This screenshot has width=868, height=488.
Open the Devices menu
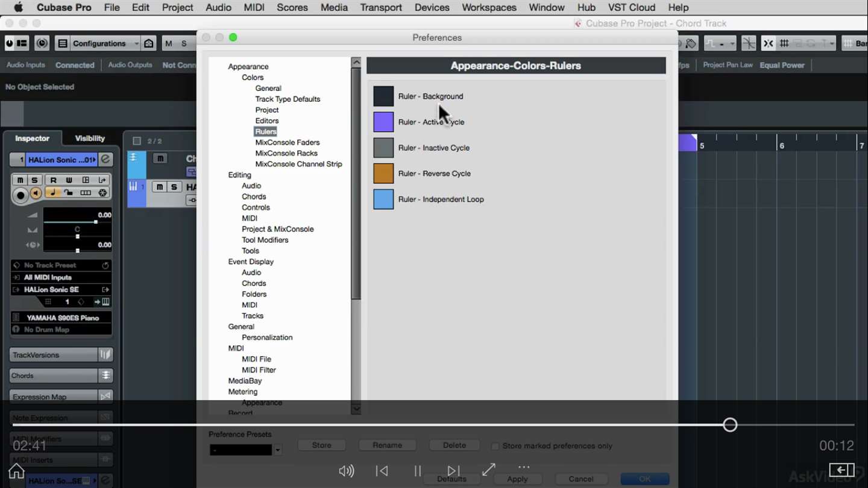(x=432, y=8)
